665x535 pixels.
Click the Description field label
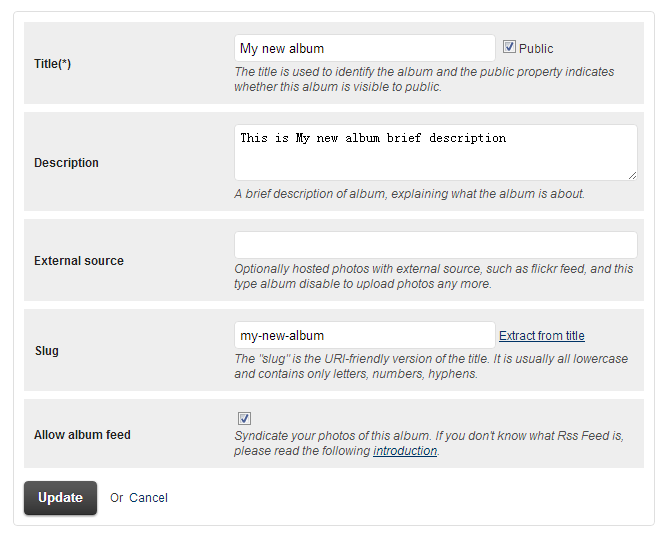coord(66,162)
